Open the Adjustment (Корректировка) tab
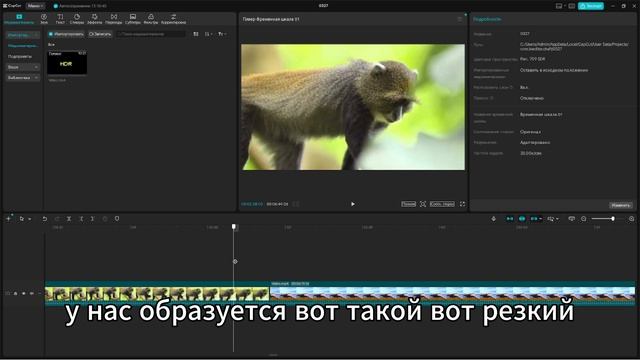The width and height of the screenshot is (640, 360). tap(173, 19)
